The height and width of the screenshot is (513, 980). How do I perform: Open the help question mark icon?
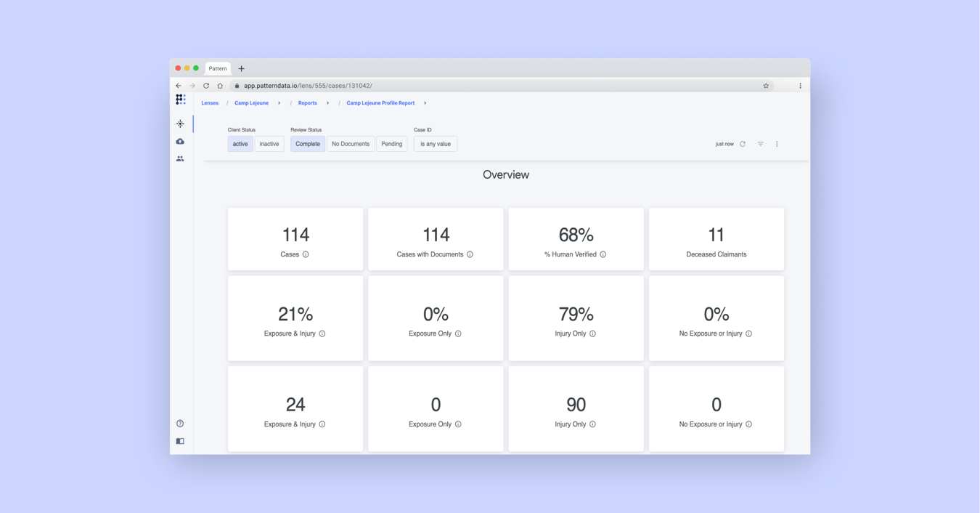tap(180, 424)
